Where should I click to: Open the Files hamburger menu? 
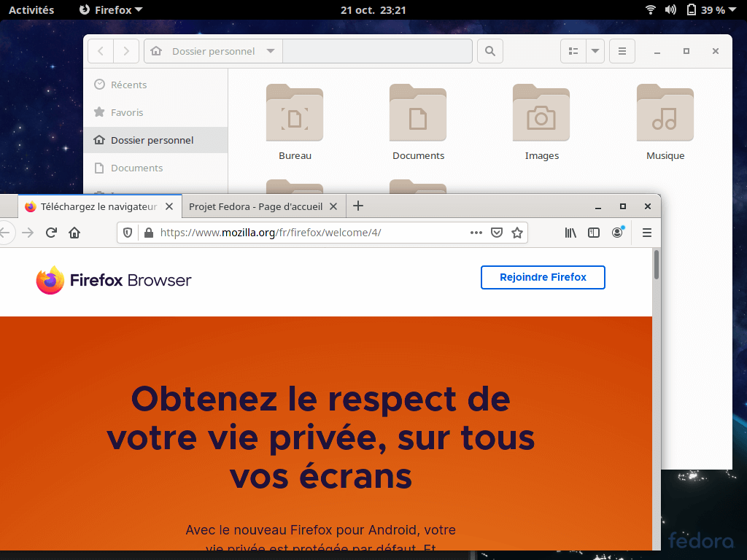point(622,51)
